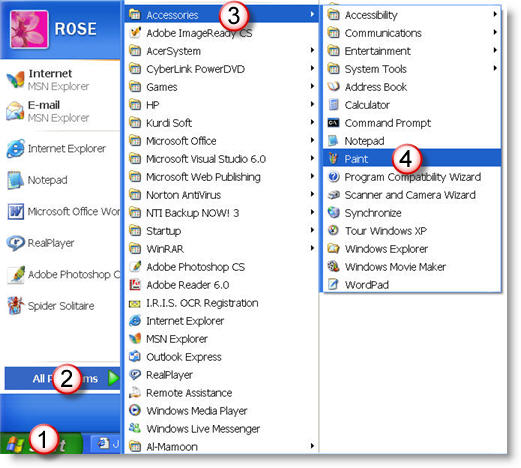Open E-mail MSN Explorer pinned item
The height and width of the screenshot is (468, 521).
pyautogui.click(x=61, y=111)
